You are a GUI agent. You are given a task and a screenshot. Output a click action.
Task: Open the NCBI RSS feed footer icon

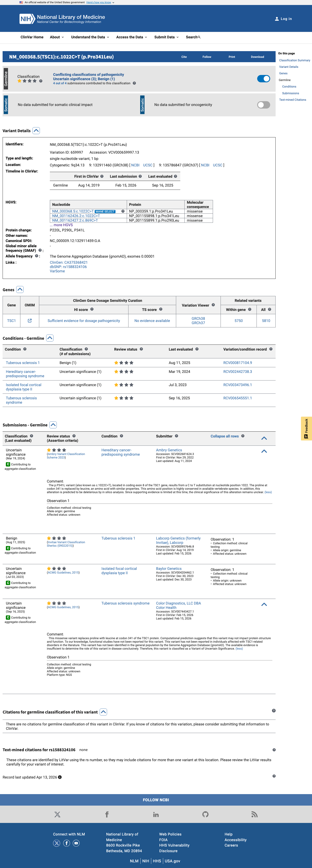(x=254, y=814)
